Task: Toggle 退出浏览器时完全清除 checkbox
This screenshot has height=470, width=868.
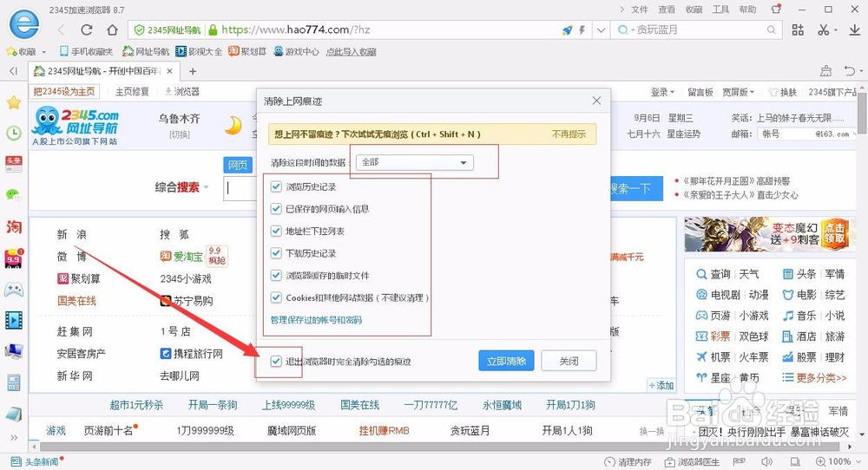Action: pos(276,362)
